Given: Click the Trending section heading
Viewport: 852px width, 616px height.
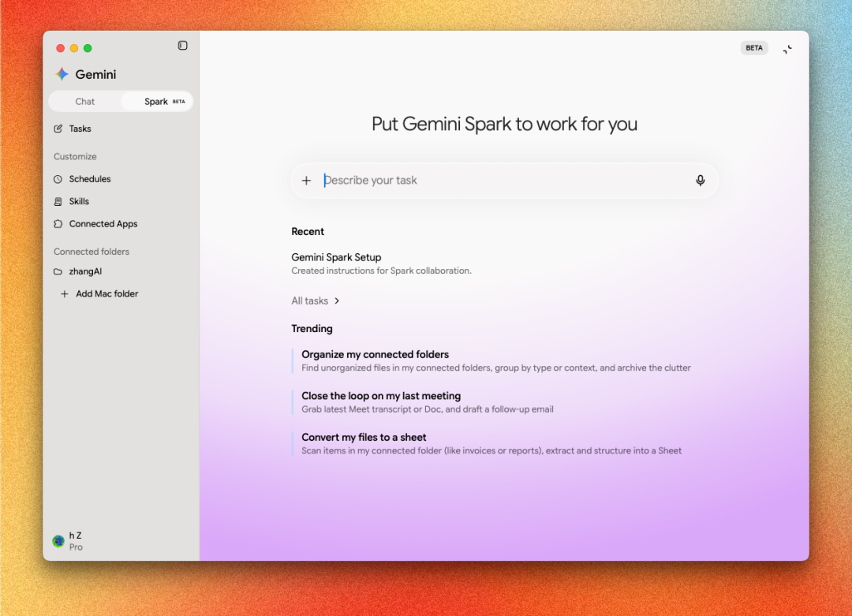Looking at the screenshot, I should [312, 329].
